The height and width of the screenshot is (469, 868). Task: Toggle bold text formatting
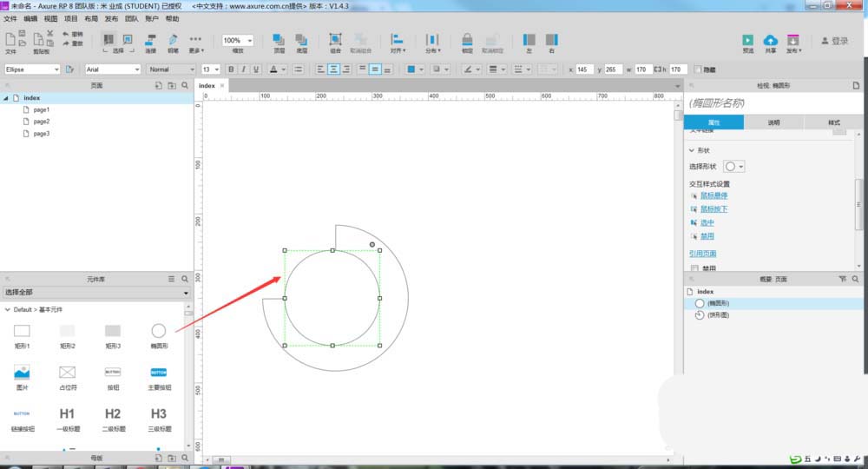(x=231, y=69)
